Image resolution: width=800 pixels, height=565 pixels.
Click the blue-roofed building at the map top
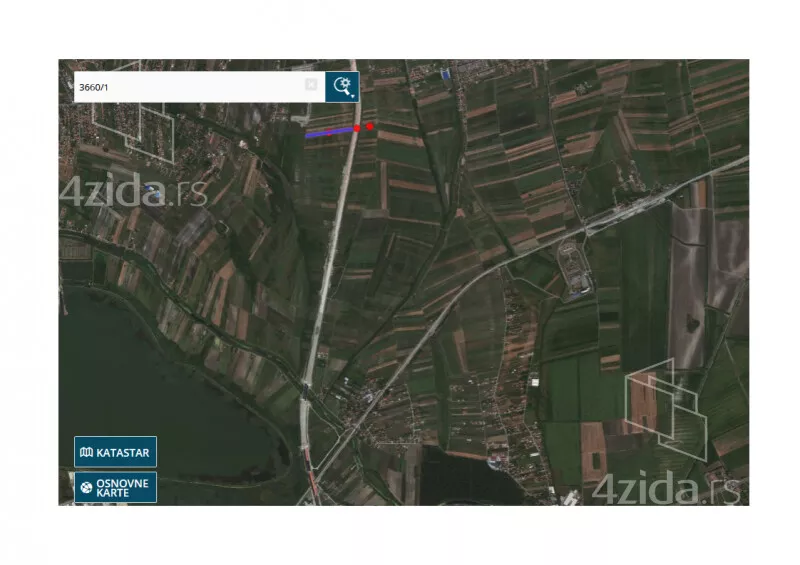[x=444, y=73]
